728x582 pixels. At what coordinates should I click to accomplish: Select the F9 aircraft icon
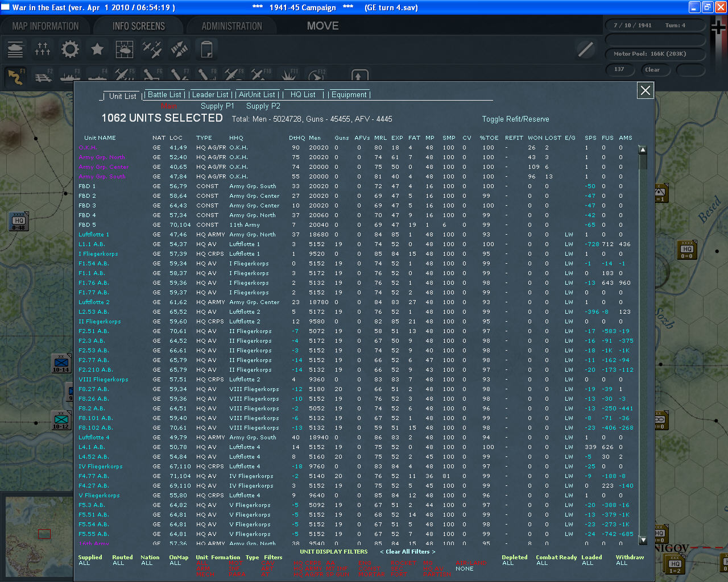[x=234, y=76]
